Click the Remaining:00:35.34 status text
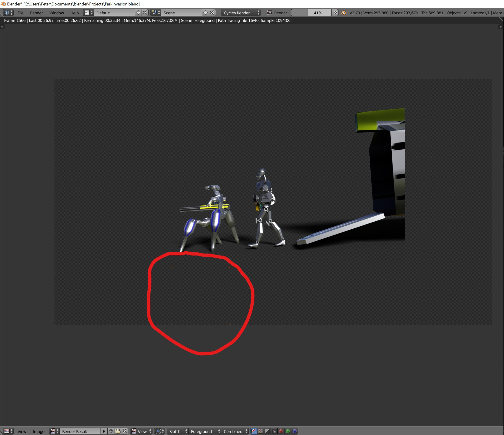Viewport: 504px width, 435px height. 102,20
